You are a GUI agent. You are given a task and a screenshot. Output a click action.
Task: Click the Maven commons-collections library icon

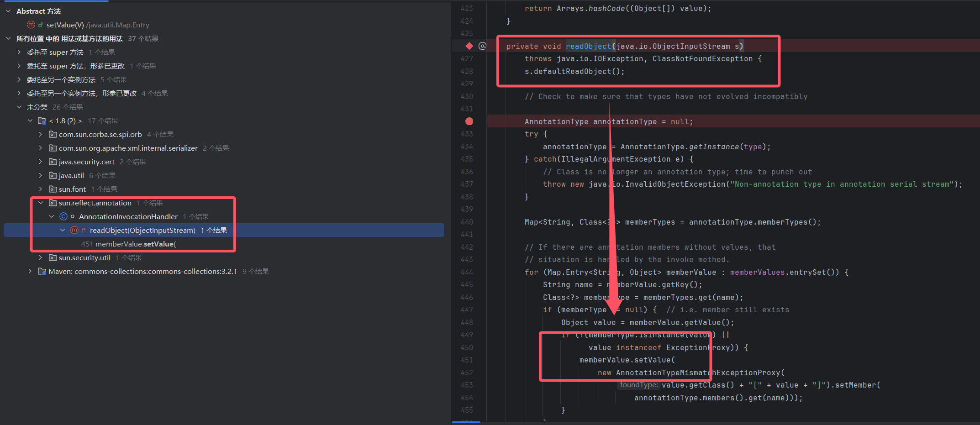pyautogui.click(x=42, y=271)
